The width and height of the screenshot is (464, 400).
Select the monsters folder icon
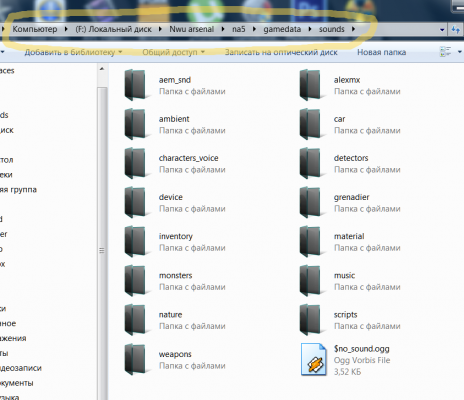tap(135, 281)
